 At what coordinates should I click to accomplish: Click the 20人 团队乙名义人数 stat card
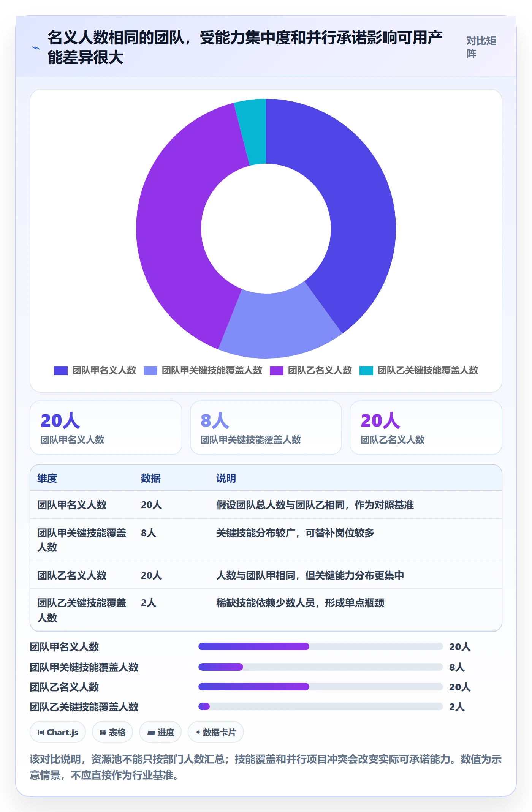(x=426, y=428)
